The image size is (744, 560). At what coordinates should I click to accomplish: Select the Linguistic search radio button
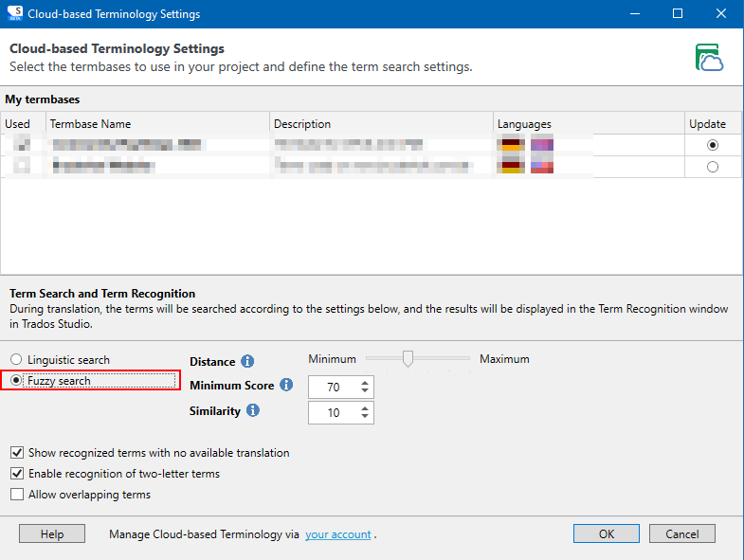pyautogui.click(x=16, y=359)
